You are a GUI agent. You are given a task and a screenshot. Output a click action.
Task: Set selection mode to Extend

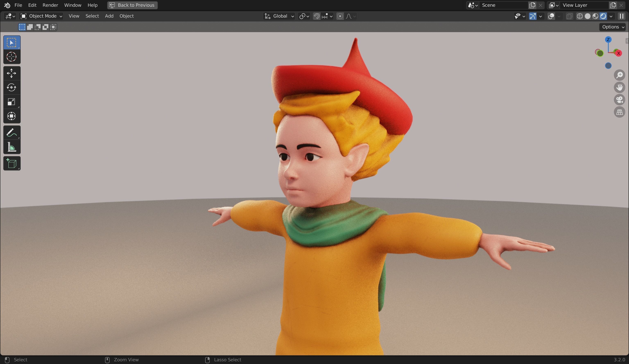tap(30, 27)
